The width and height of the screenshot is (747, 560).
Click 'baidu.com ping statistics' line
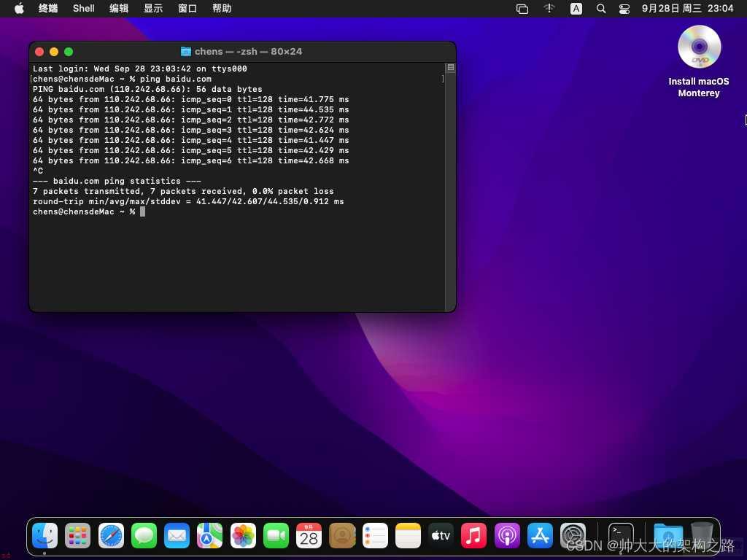click(x=117, y=181)
